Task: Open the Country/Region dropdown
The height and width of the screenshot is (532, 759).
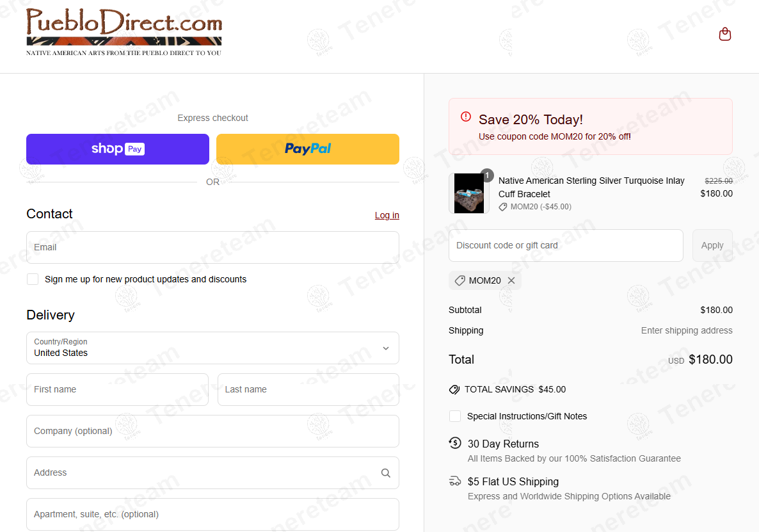Action: coord(212,348)
